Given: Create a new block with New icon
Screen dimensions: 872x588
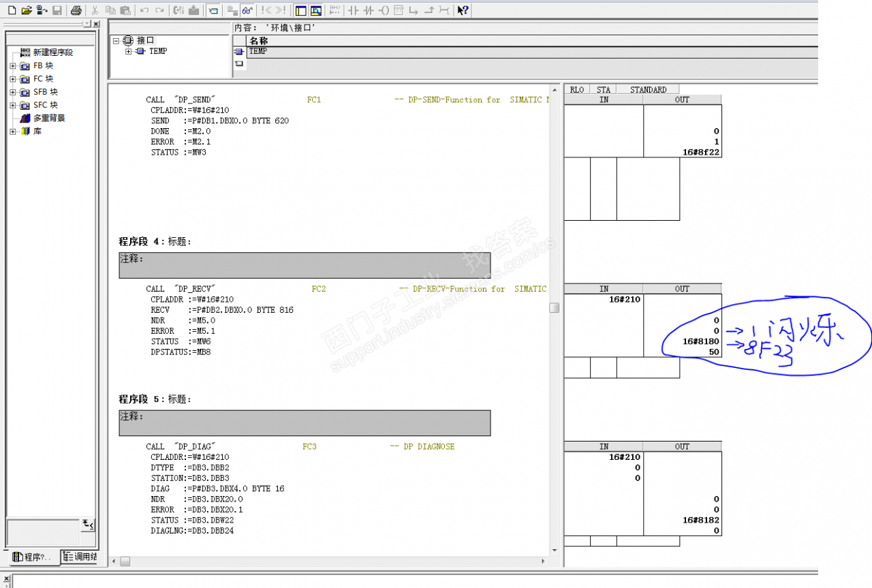Looking at the screenshot, I should click(x=12, y=10).
